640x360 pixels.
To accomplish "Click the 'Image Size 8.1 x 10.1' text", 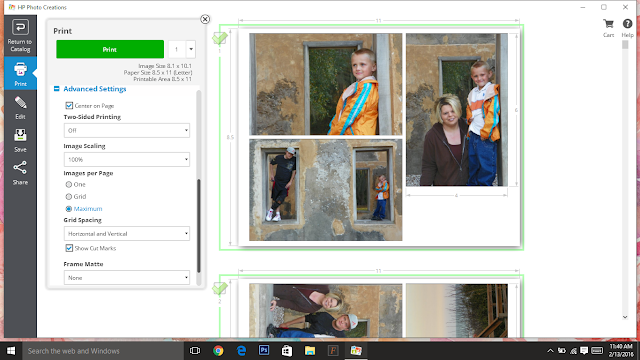I will click(x=165, y=66).
